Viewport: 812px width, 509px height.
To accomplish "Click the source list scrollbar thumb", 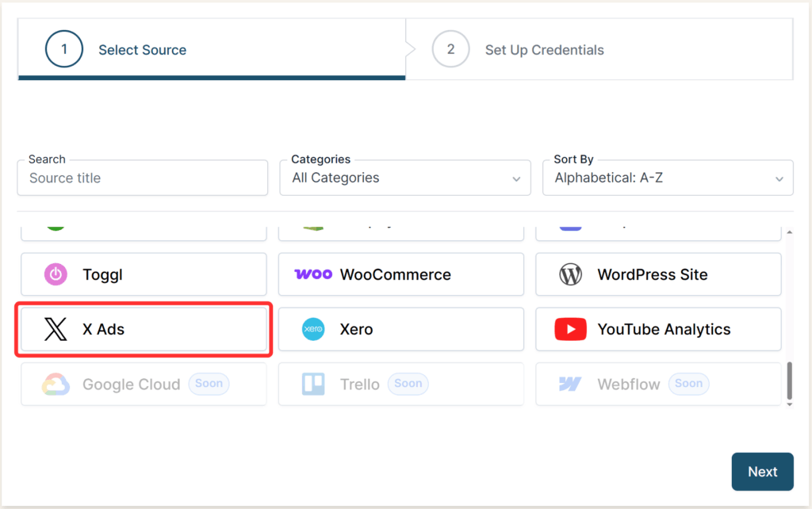I will [x=788, y=381].
